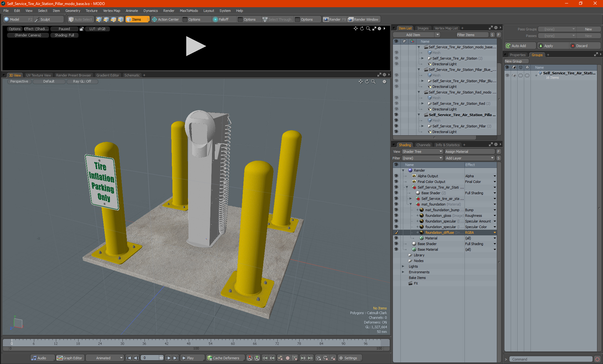Hide the Alpha Output shader layer
This screenshot has height=364, width=603.
(396, 176)
